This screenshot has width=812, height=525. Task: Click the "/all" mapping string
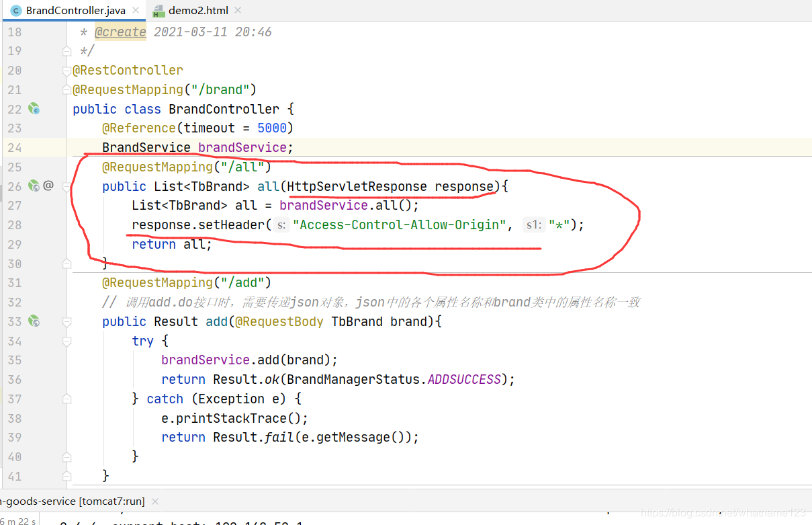242,167
